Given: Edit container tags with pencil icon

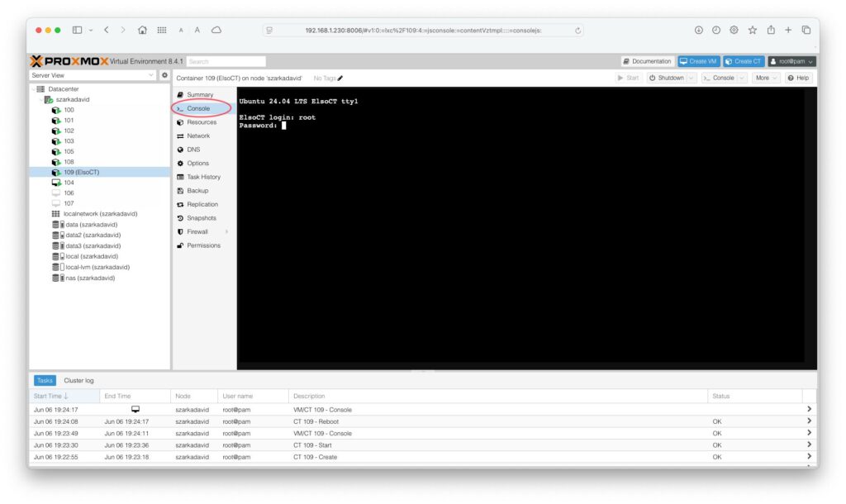Looking at the screenshot, I should [x=340, y=78].
